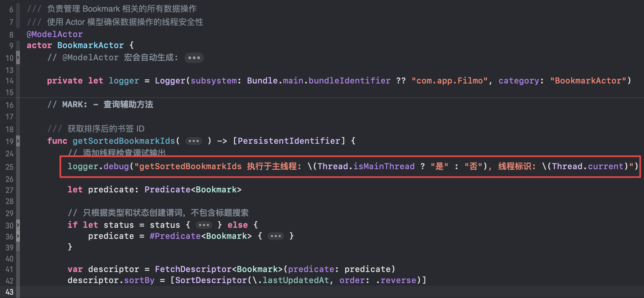Viewport: 644px width, 298px height.
Task: Click the "com.app.Filmo" string literal
Action: [x=449, y=81]
